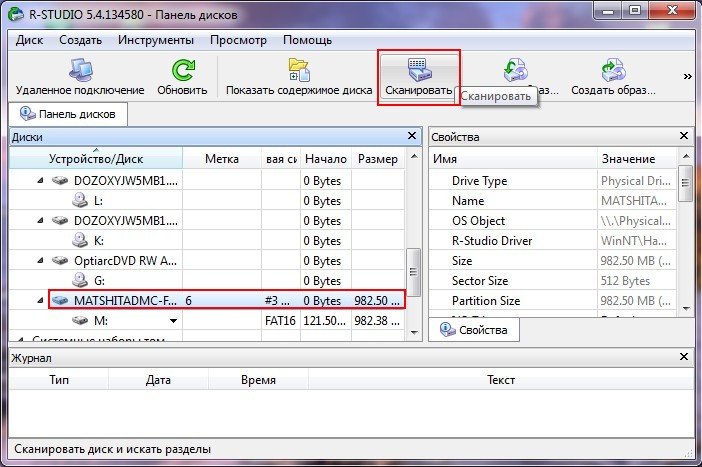Viewport: 702px width, 467px height.
Task: Collapse the MATSHITADMC-F tree node
Action: coord(40,300)
